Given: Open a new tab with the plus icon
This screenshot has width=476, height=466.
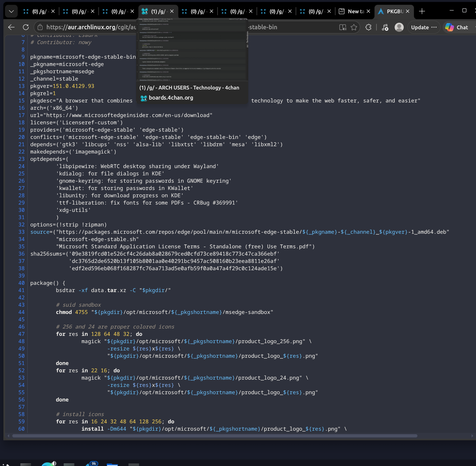Looking at the screenshot, I should (422, 11).
